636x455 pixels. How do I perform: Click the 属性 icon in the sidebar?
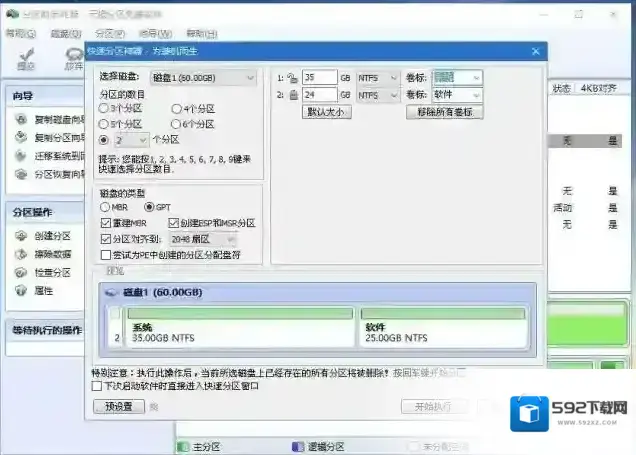pyautogui.click(x=21, y=290)
